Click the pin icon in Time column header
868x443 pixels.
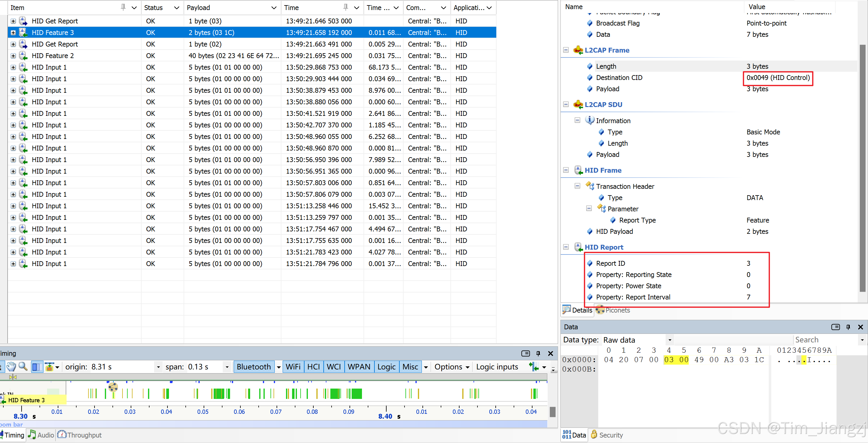point(346,7)
